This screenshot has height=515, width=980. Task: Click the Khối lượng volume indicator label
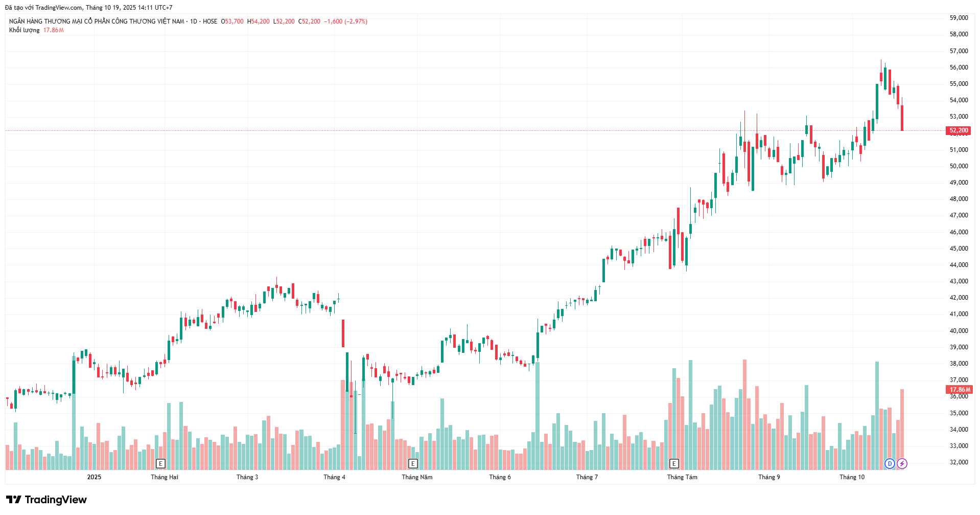coord(24,30)
